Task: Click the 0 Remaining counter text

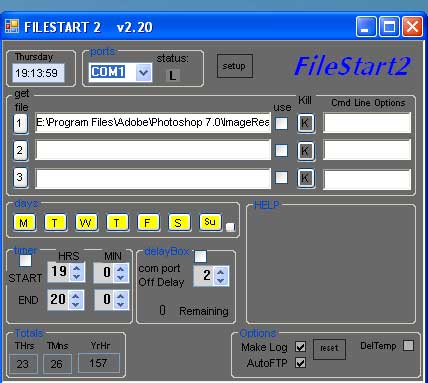Action: [194, 311]
